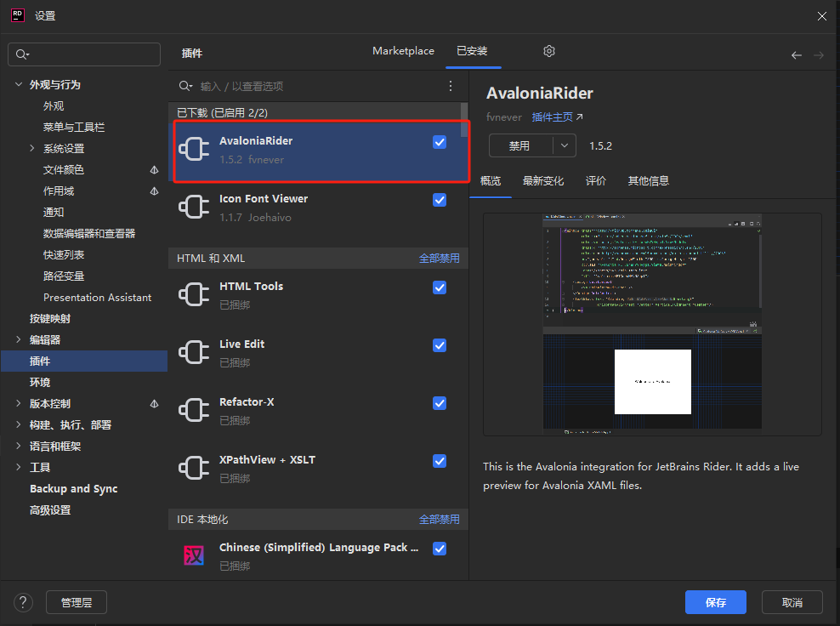Expand the 系统设置 tree node
Screen dimensions: 840x626
(32, 148)
